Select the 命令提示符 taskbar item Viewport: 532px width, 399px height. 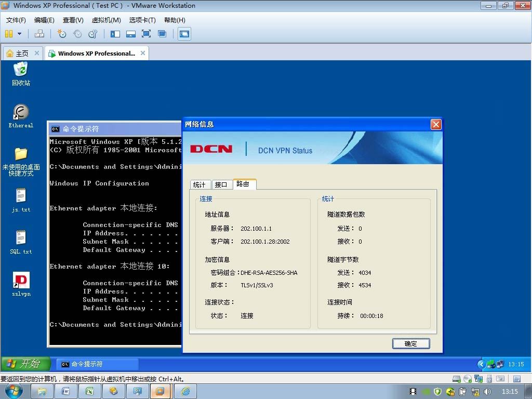97,364
